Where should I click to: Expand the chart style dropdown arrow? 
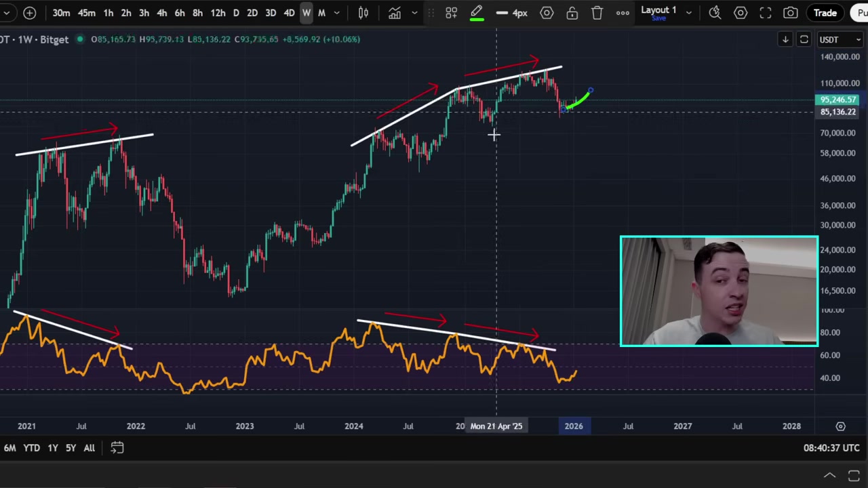[414, 12]
